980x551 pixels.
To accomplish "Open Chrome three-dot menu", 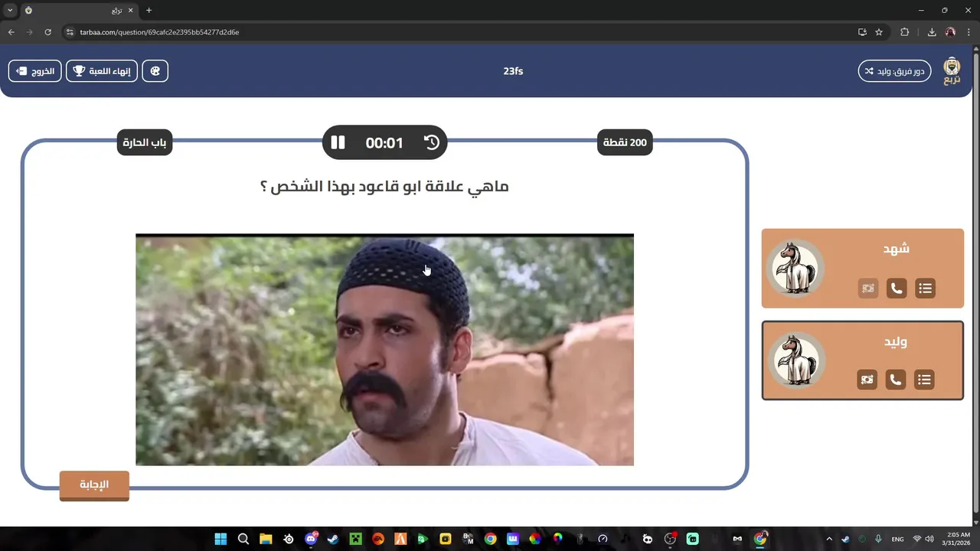I will (969, 32).
